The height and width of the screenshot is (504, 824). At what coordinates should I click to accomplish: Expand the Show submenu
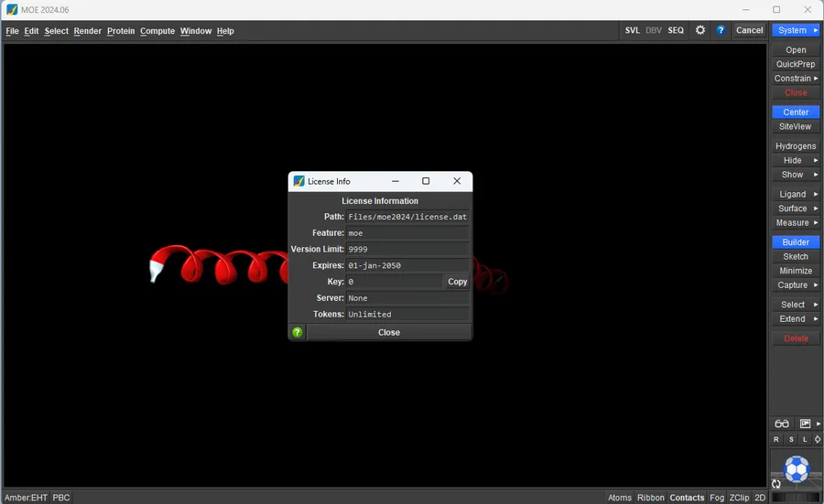click(816, 175)
